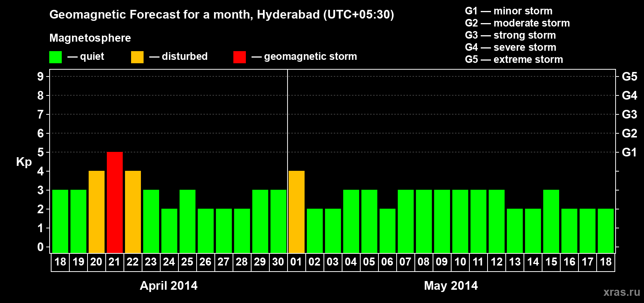
Task: Click the date cell '18' in May
Action: point(606,262)
